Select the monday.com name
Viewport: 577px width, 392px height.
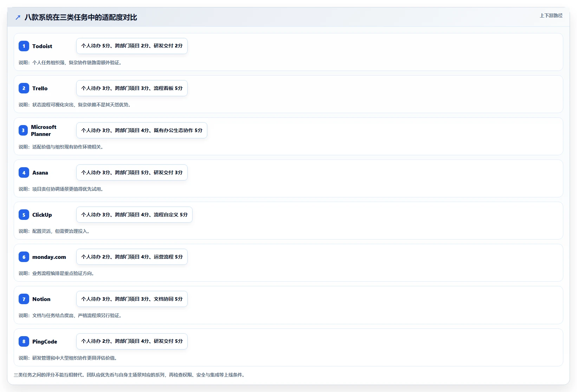click(49, 257)
